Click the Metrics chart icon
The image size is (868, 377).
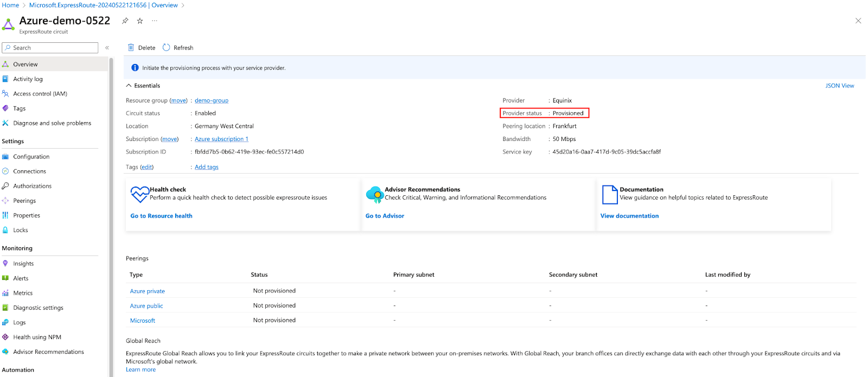(5, 292)
